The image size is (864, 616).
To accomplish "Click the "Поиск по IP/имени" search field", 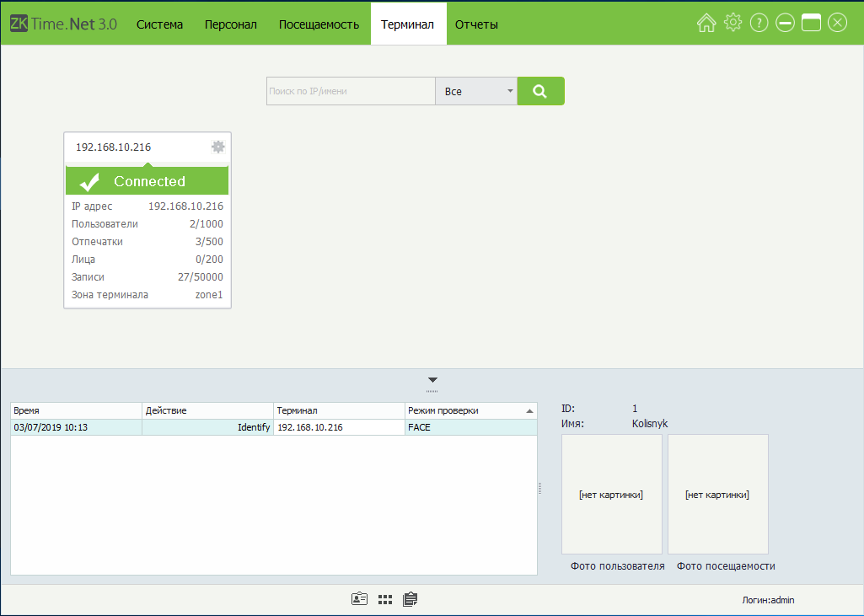I will [x=351, y=91].
